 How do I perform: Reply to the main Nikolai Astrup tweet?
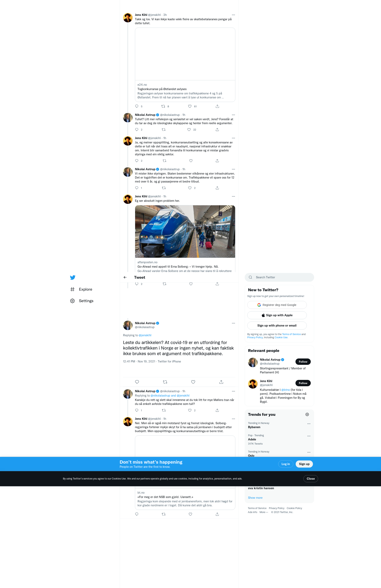click(x=137, y=382)
